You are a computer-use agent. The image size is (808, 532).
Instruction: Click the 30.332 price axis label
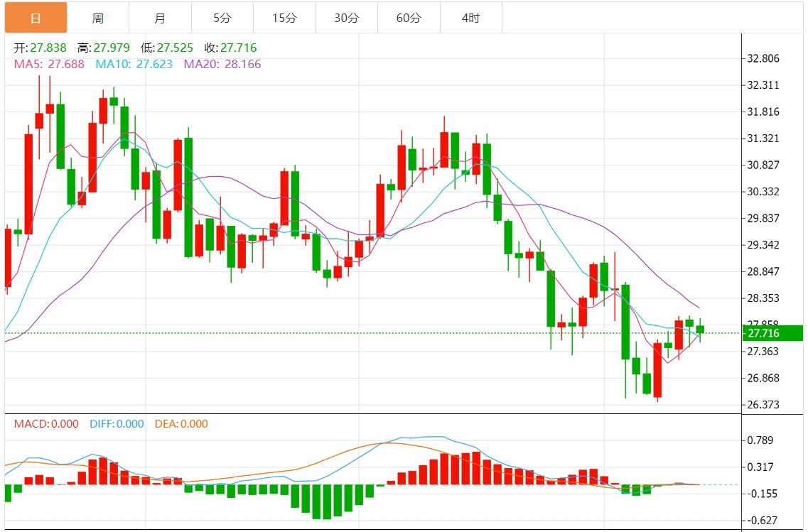point(763,192)
